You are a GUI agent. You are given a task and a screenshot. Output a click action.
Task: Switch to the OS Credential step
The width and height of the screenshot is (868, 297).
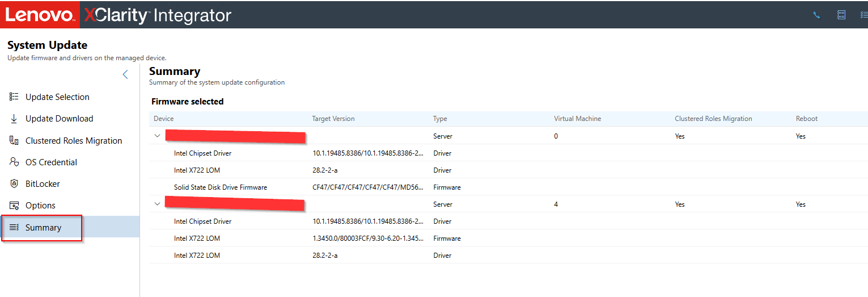(x=51, y=162)
